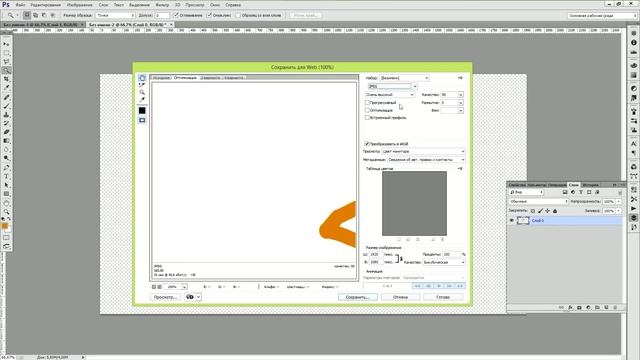Toggle lock all padlock icon in Layers
The width and height of the screenshot is (640, 360).
point(555,211)
